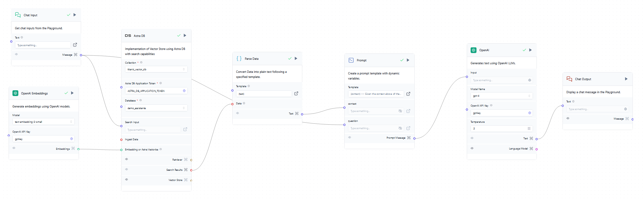This screenshot has width=644, height=200.
Task: Run the Chat Input node
Action: tap(75, 15)
